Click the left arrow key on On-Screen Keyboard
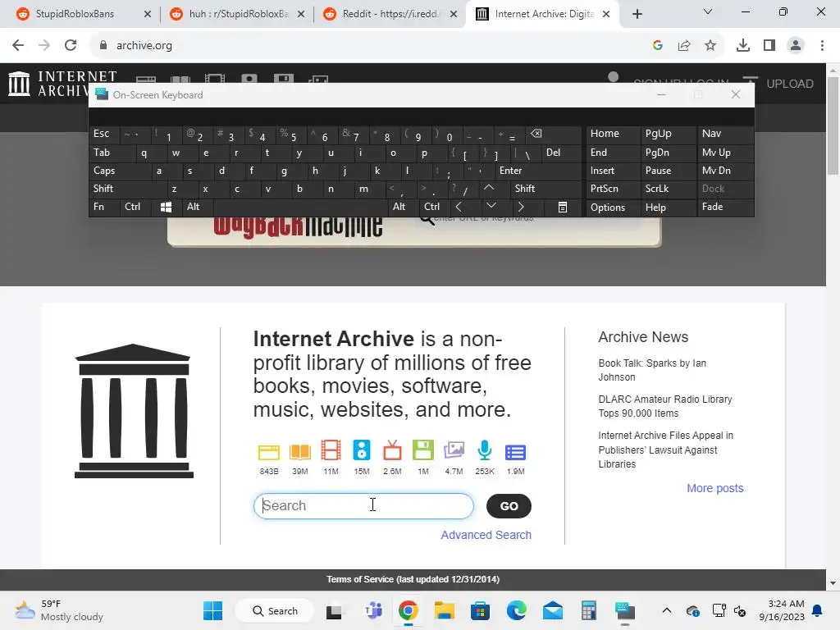The height and width of the screenshot is (630, 840). [459, 207]
